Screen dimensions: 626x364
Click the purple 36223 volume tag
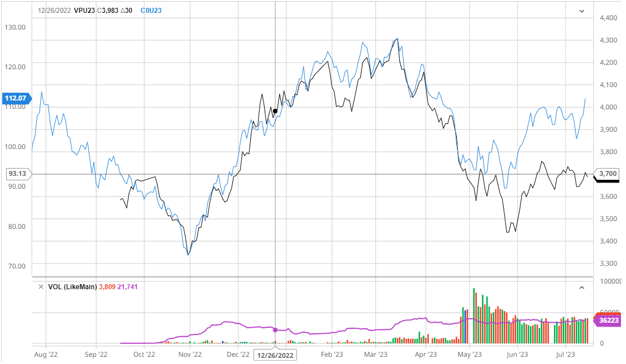tap(608, 320)
